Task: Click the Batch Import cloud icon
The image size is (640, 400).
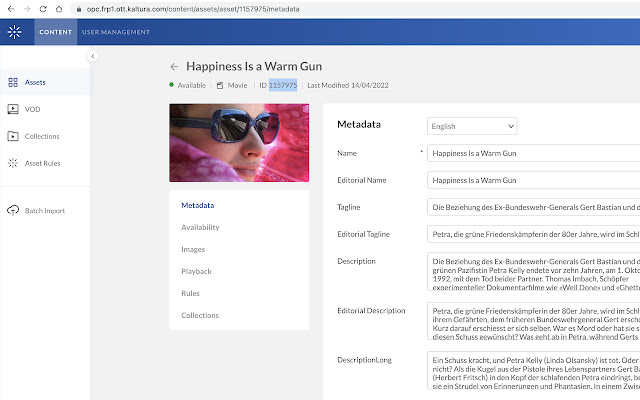Action: click(x=13, y=210)
